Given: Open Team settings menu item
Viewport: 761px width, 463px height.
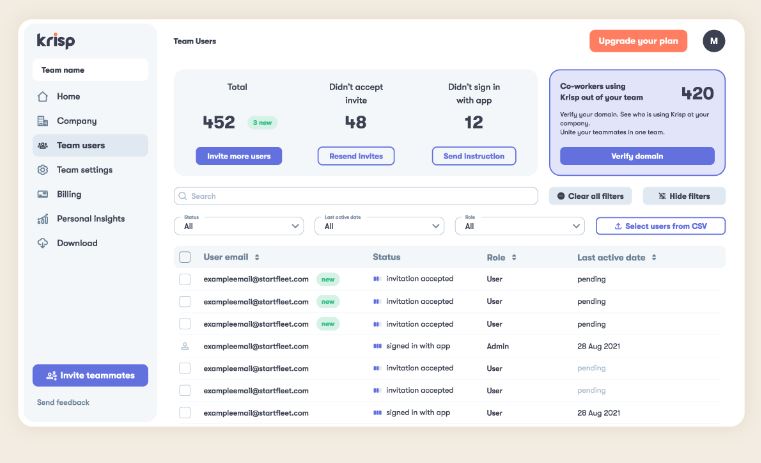Looking at the screenshot, I should pos(90,170).
